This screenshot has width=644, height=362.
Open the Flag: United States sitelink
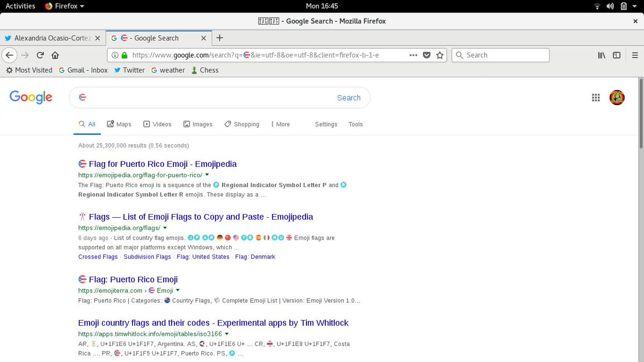pyautogui.click(x=203, y=257)
